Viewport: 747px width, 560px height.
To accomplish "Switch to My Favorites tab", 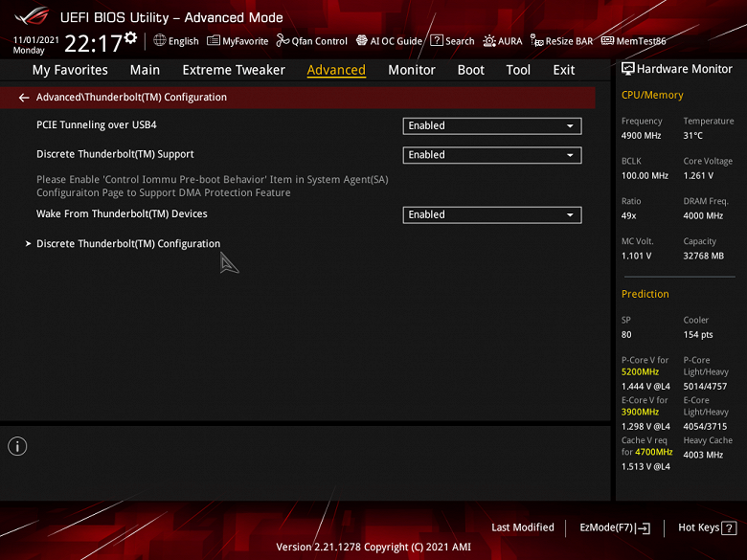I will (70, 70).
